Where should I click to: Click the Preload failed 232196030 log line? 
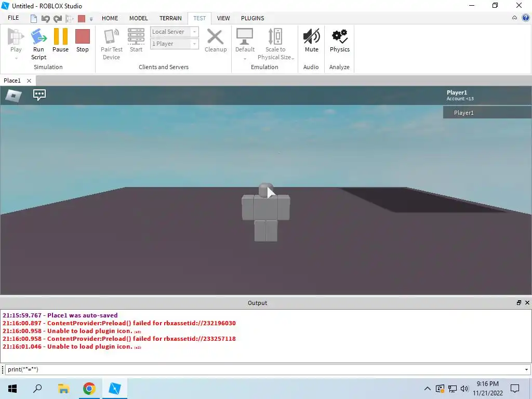click(119, 323)
